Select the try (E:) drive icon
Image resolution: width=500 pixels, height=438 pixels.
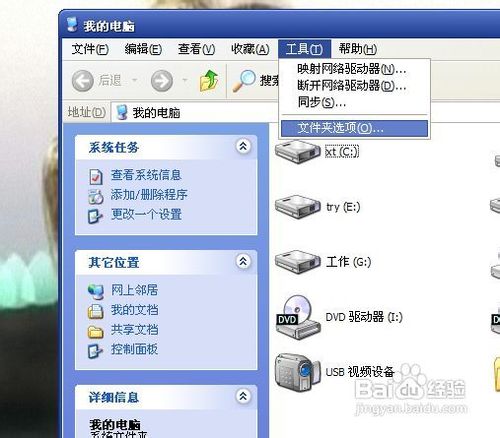click(x=297, y=207)
